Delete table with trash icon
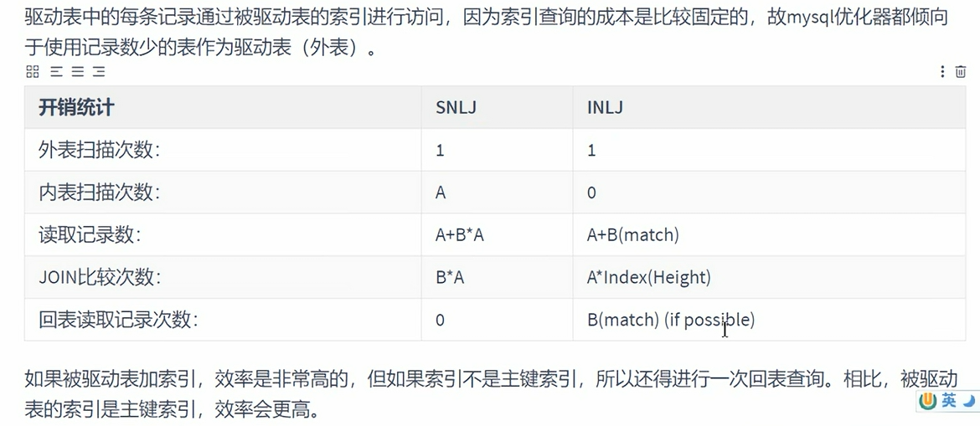The width and height of the screenshot is (980, 426). (961, 72)
